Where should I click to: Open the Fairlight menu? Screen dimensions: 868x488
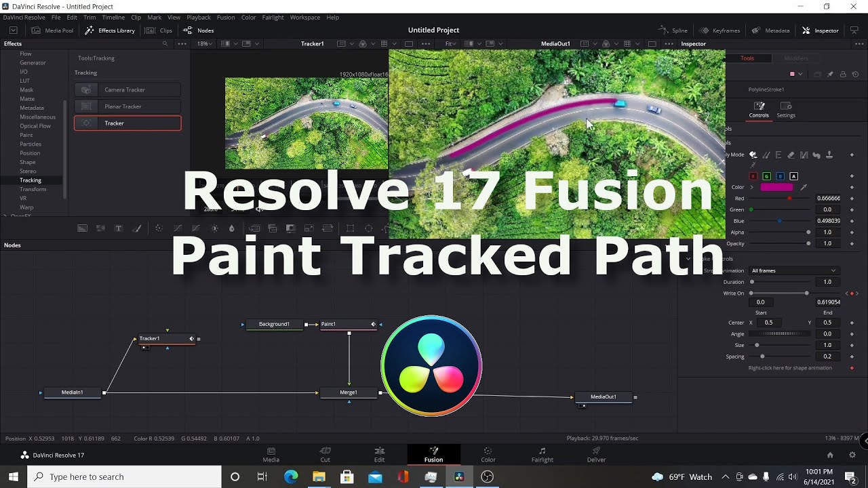click(273, 17)
